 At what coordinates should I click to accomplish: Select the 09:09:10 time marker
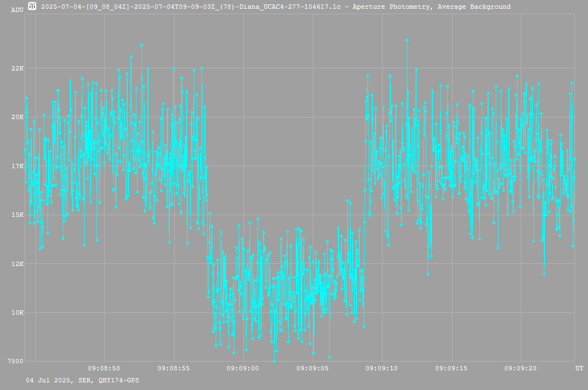382,369
